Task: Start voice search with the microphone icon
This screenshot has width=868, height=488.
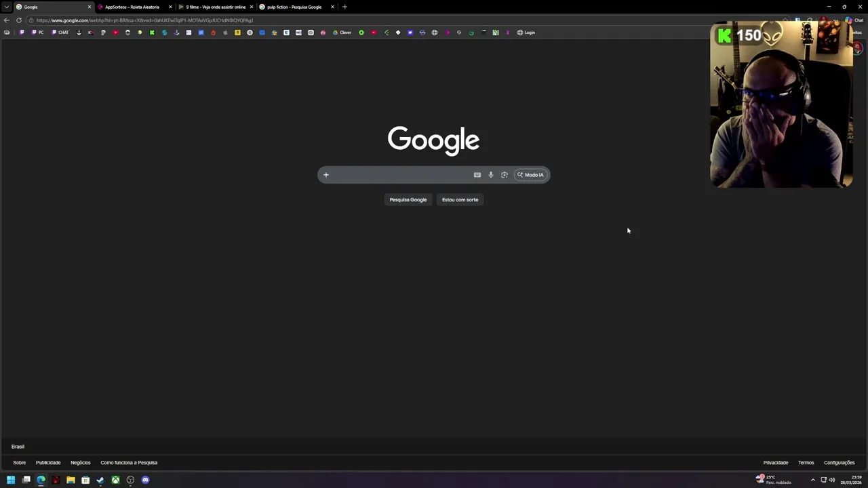Action: [491, 175]
